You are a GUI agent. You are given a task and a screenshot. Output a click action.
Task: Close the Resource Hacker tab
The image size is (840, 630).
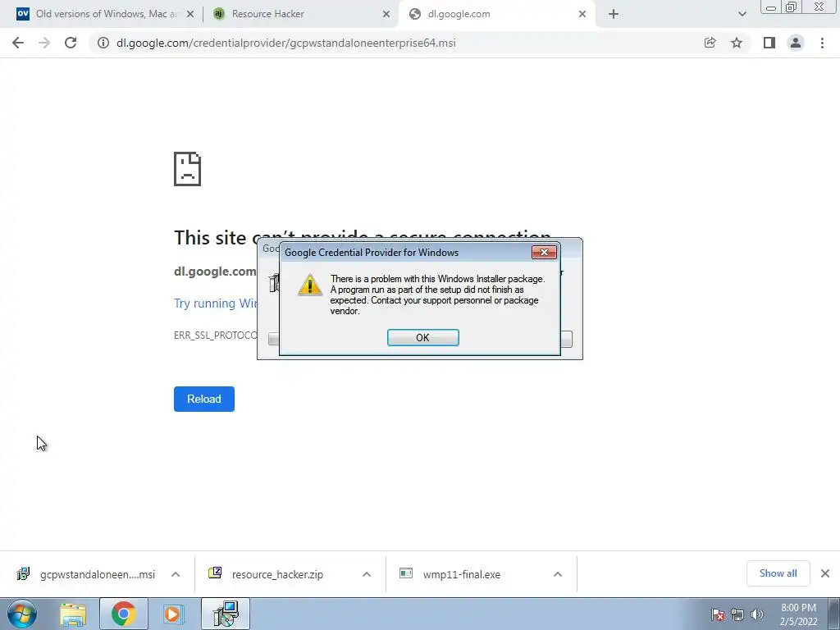386,15
